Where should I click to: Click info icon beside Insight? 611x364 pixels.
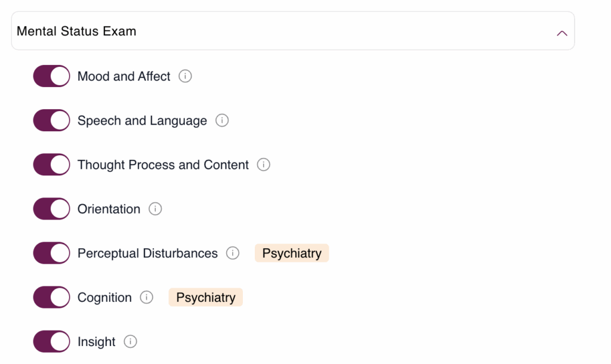[130, 341]
